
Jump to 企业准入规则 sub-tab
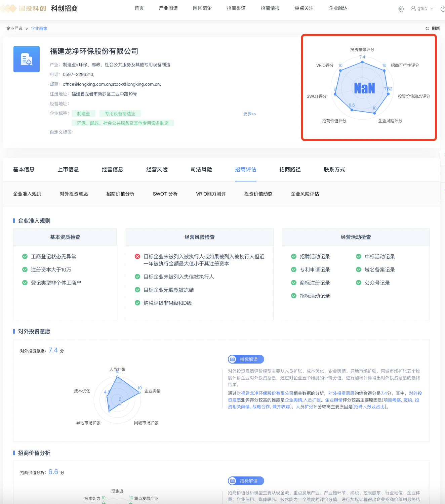(27, 194)
